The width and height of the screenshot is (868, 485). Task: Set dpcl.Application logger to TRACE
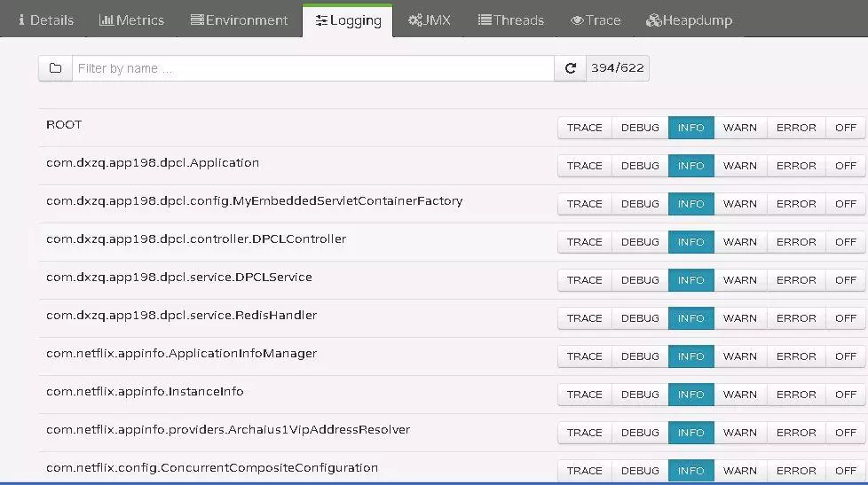pyautogui.click(x=584, y=166)
